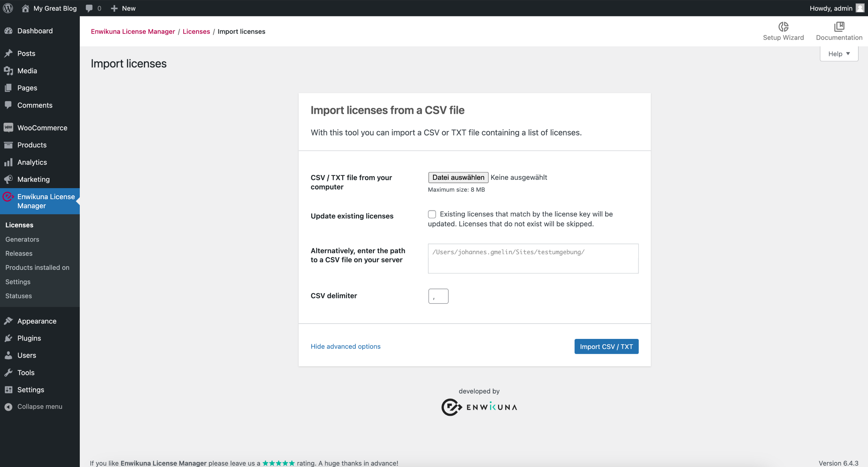Click Datei auswählen file selector button
Viewport: 868px width, 467px height.
[x=458, y=177]
